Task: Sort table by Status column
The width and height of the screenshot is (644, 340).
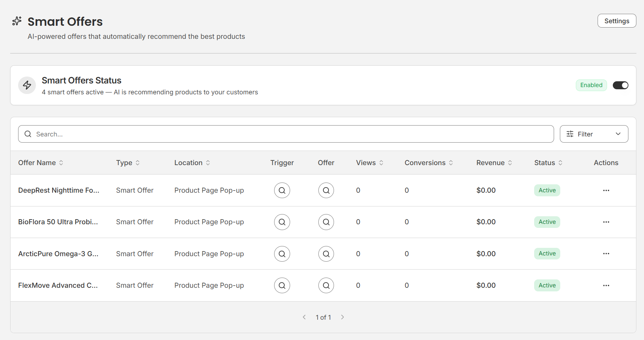Action: pyautogui.click(x=548, y=163)
